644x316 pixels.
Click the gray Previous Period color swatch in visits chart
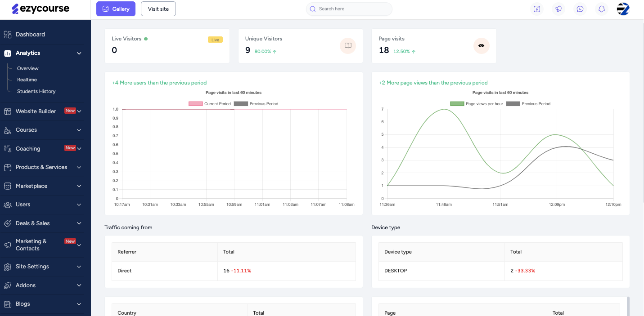click(x=241, y=104)
